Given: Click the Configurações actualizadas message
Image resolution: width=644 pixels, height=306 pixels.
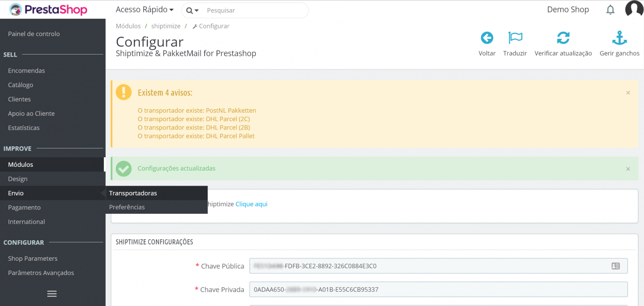Looking at the screenshot, I should [177, 169].
